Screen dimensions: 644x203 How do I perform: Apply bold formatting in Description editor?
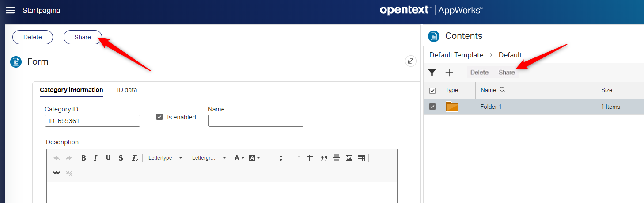[83, 158]
